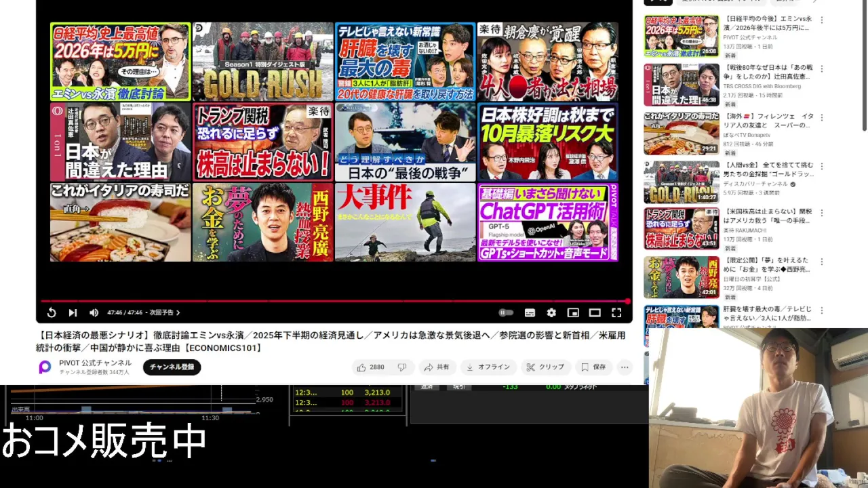Click the page vertical scrollbar
Image resolution: width=868 pixels, height=488 pixels.
coord(865,66)
